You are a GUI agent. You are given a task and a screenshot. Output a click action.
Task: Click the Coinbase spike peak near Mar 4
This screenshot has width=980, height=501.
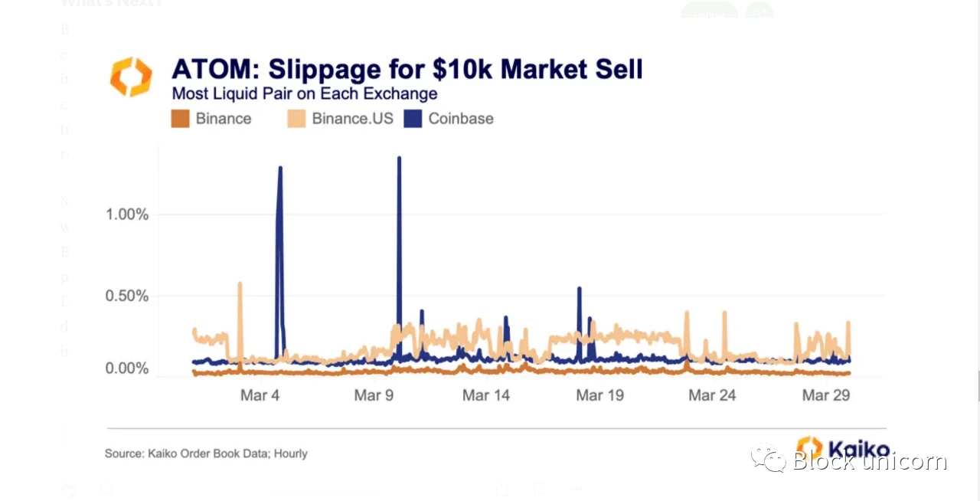(280, 169)
